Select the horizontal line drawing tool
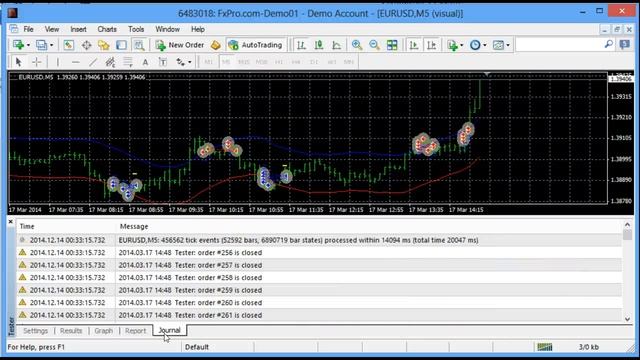The height and width of the screenshot is (360, 640). click(x=75, y=62)
